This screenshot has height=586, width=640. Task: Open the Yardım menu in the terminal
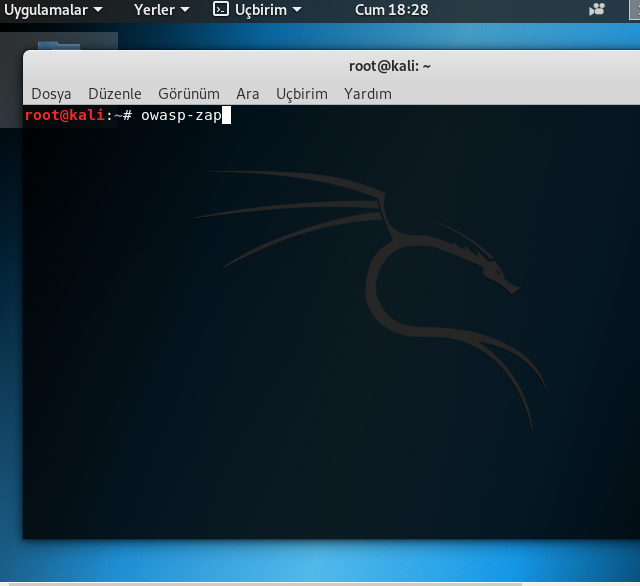tap(368, 94)
